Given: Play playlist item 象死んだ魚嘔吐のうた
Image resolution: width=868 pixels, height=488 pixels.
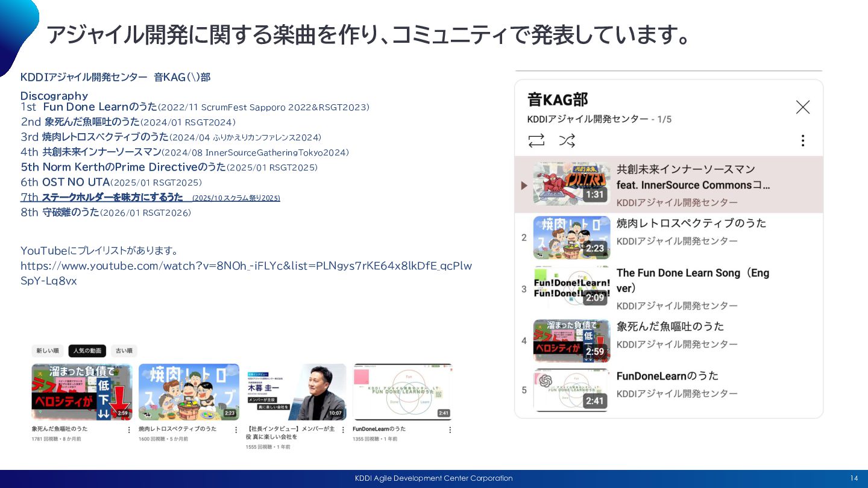Looking at the screenshot, I should (670, 327).
